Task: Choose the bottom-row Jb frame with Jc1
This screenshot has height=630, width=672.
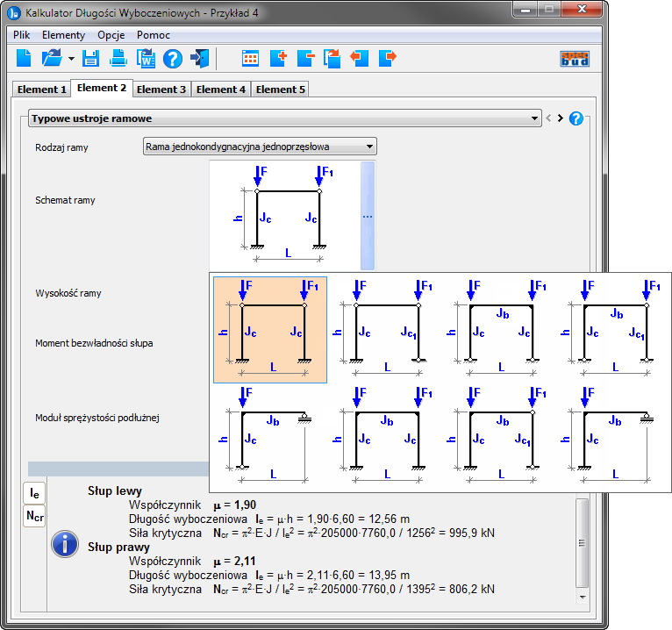Action: [x=498, y=436]
